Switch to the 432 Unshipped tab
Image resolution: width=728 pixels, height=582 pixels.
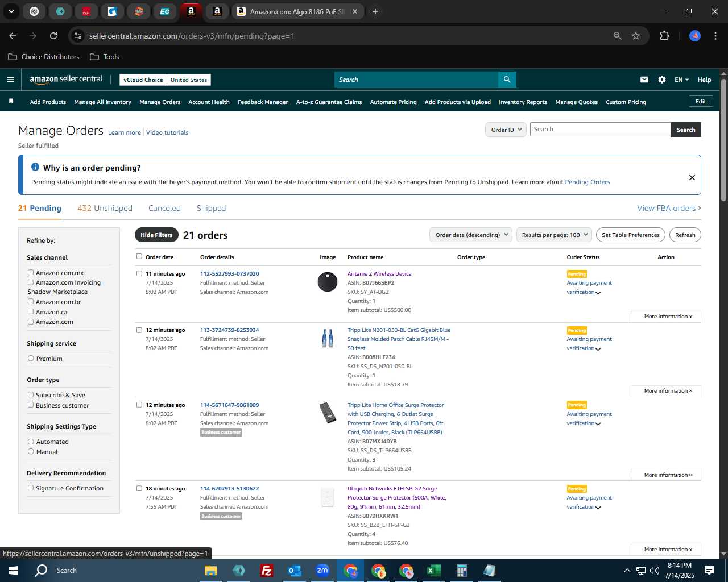click(x=105, y=208)
